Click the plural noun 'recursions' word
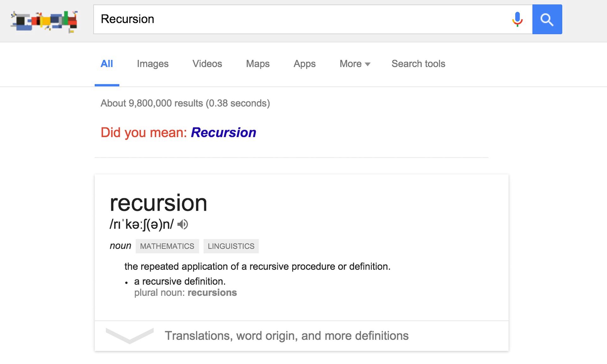Viewport: 607px width, 364px height. (212, 293)
